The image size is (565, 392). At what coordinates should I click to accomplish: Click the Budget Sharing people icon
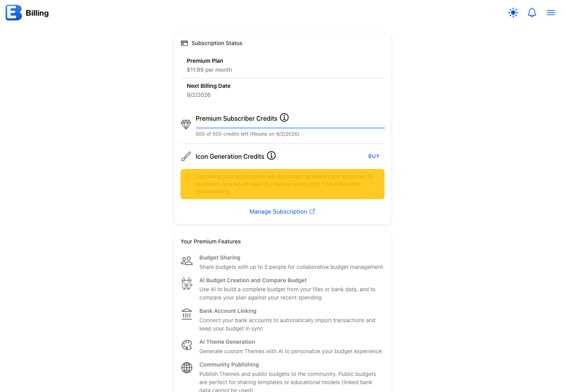click(x=187, y=261)
